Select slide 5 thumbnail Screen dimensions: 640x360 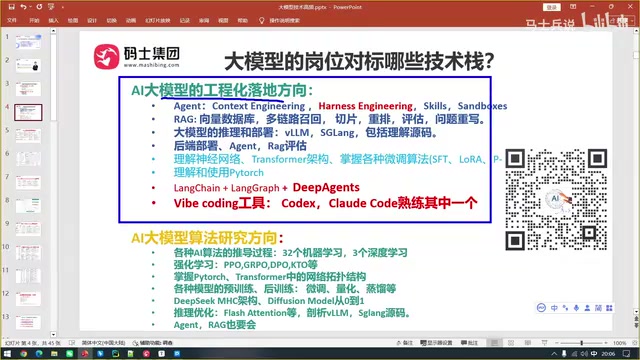(28, 135)
